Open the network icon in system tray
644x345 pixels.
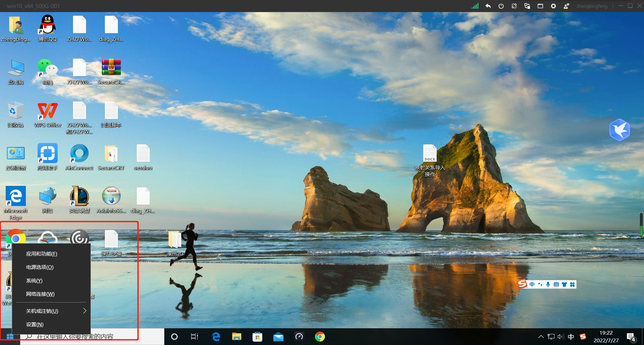[x=551, y=337]
